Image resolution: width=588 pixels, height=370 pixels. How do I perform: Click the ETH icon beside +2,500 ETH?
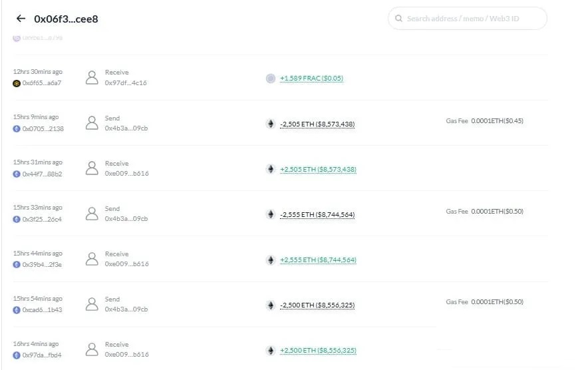[270, 351]
